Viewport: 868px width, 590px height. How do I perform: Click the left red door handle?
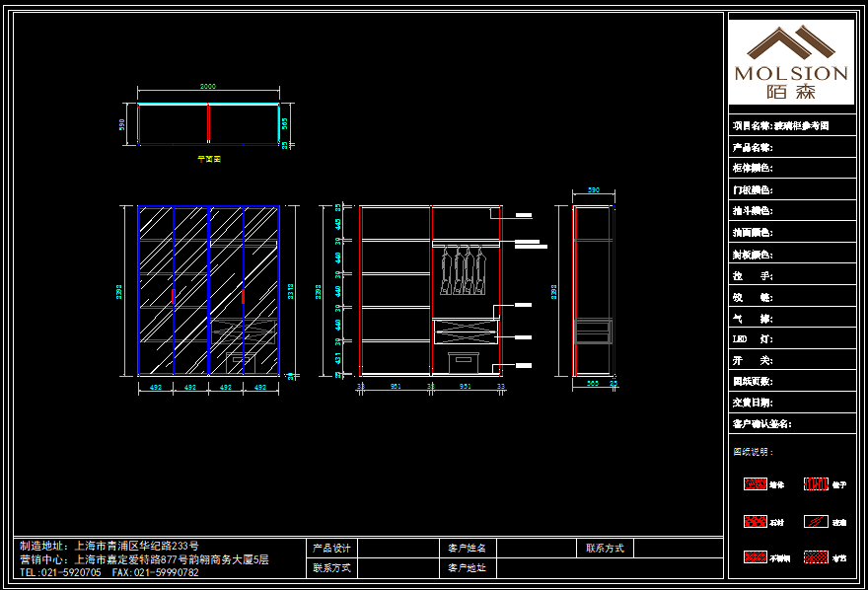point(174,295)
